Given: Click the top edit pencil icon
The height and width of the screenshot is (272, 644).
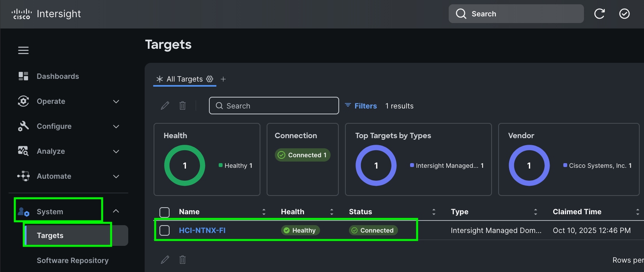Looking at the screenshot, I should pos(165,106).
